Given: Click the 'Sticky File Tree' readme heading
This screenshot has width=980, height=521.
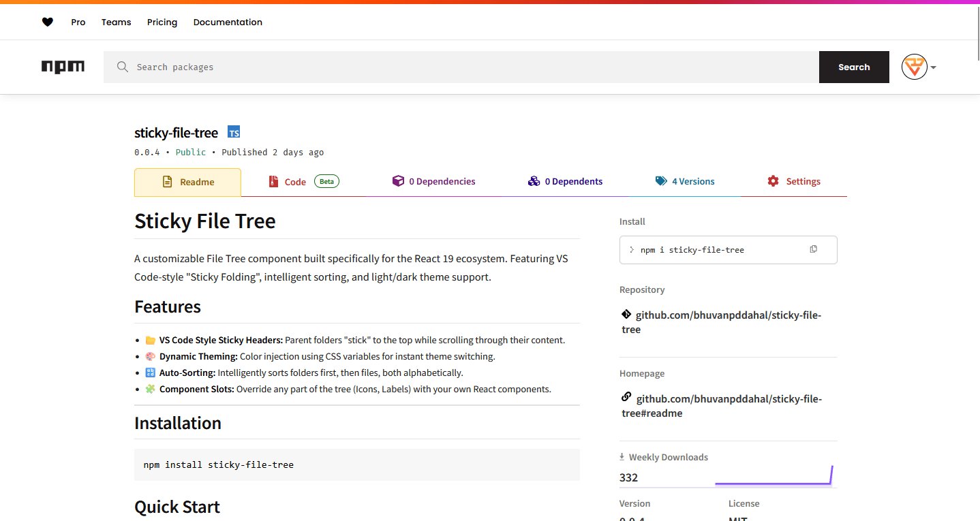Looking at the screenshot, I should point(205,221).
